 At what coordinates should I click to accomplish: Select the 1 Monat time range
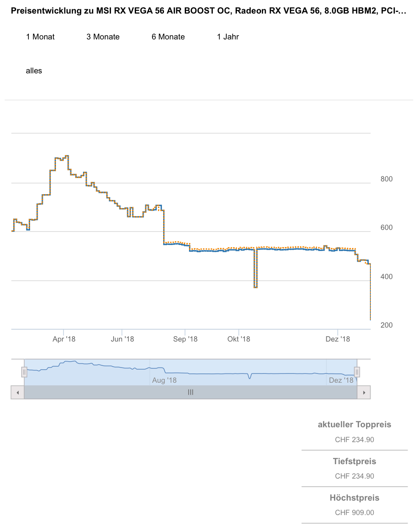[40, 37]
